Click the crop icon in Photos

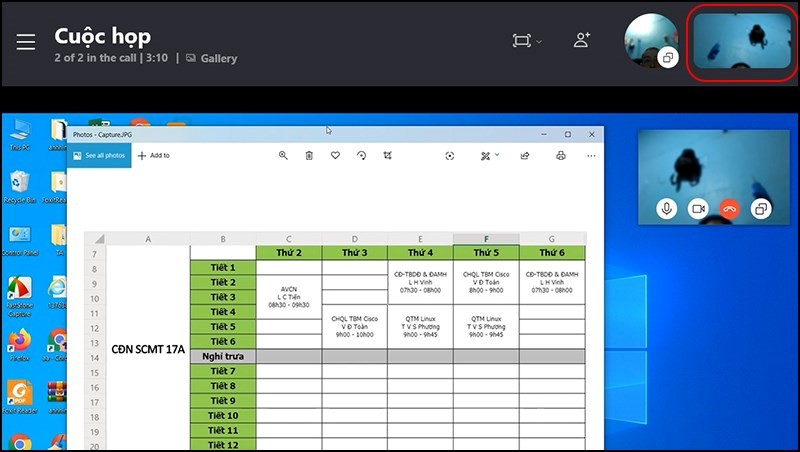pos(388,156)
